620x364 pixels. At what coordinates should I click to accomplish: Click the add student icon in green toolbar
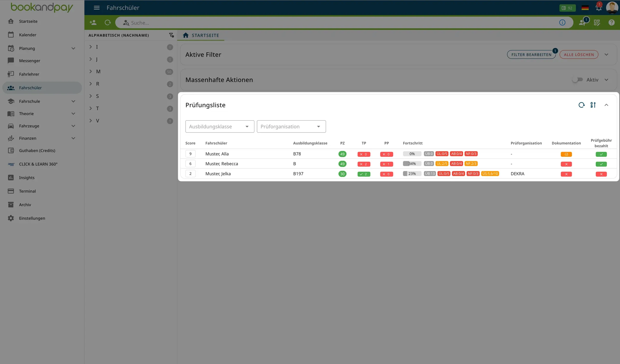93,23
